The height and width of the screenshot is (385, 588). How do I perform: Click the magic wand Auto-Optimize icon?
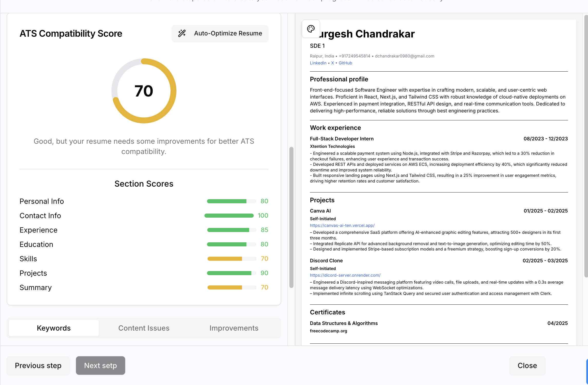182,33
